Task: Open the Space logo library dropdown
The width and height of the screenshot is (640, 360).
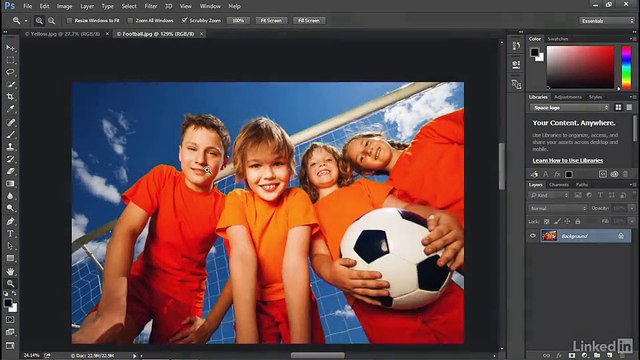Action: click(x=569, y=107)
